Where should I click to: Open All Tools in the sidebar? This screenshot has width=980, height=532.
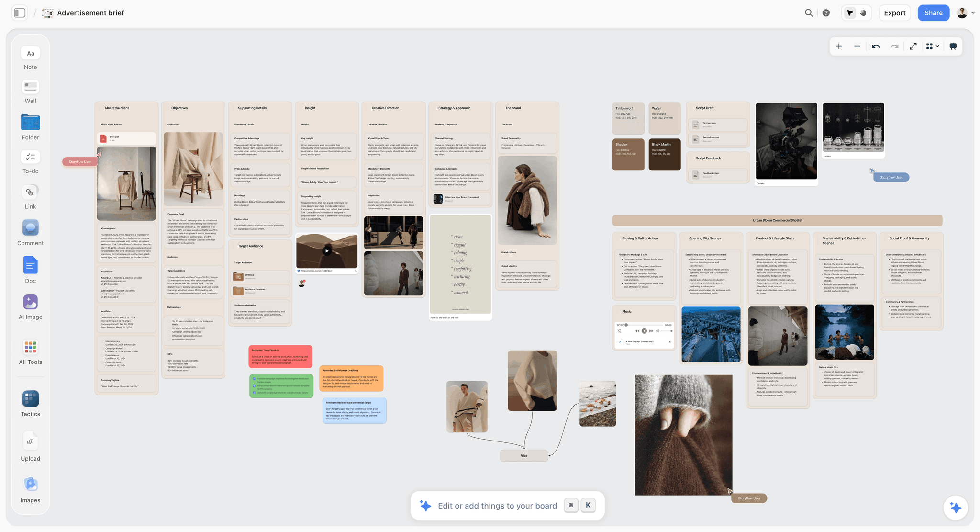click(30, 352)
